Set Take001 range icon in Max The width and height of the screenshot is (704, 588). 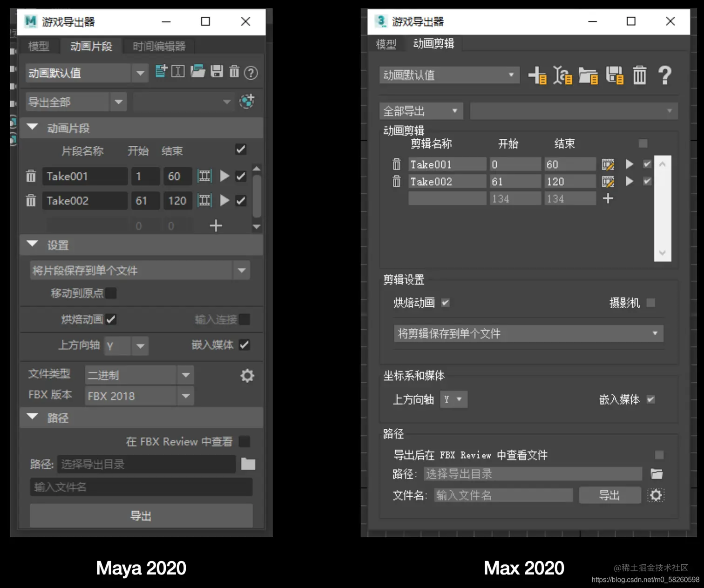[x=608, y=164]
